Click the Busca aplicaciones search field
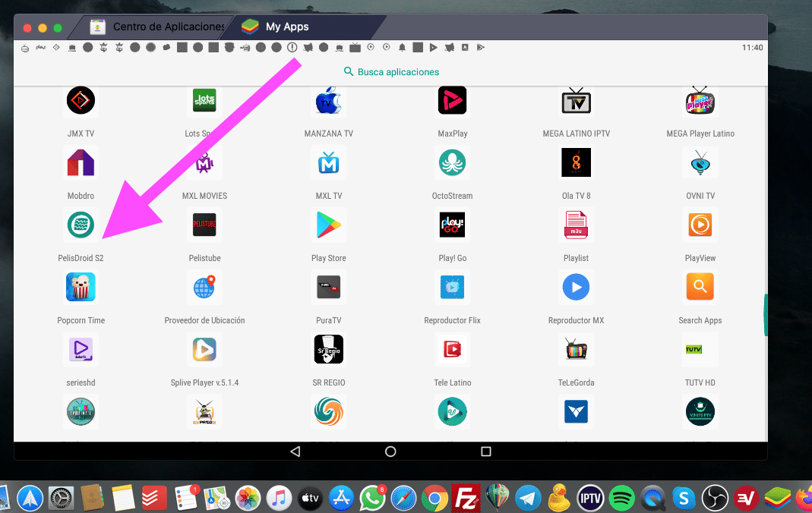 pyautogui.click(x=390, y=71)
